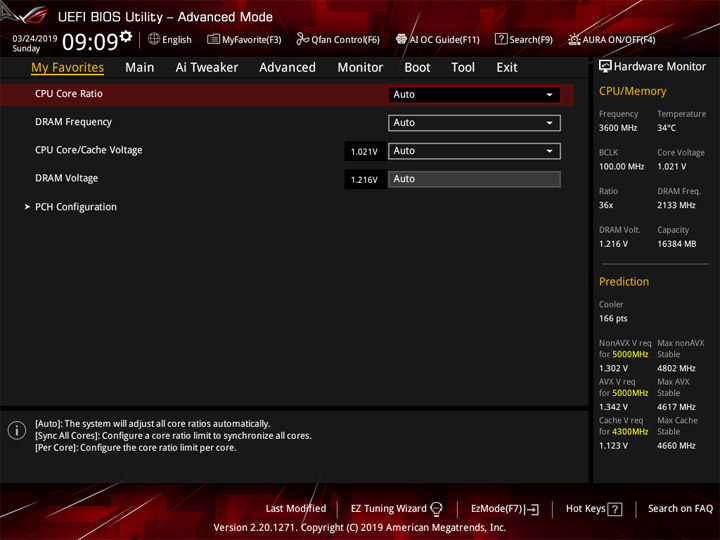Viewport: 720px width, 540px height.
Task: Click the Hot Keys question mark icon
Action: 615,509
